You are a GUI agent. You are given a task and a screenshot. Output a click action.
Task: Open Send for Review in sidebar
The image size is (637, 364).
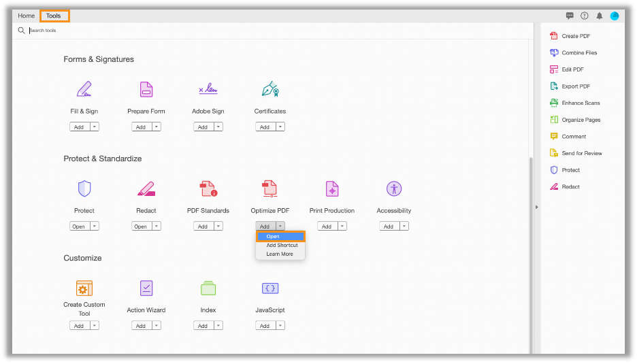(x=576, y=153)
